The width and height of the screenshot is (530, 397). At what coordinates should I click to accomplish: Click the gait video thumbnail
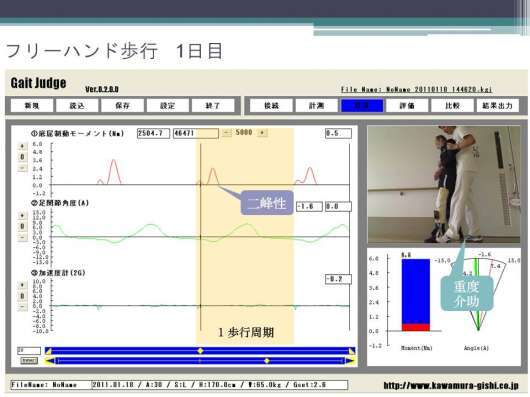coord(444,185)
